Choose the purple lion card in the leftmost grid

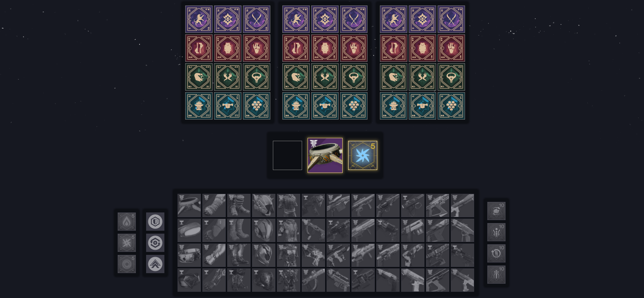click(199, 19)
